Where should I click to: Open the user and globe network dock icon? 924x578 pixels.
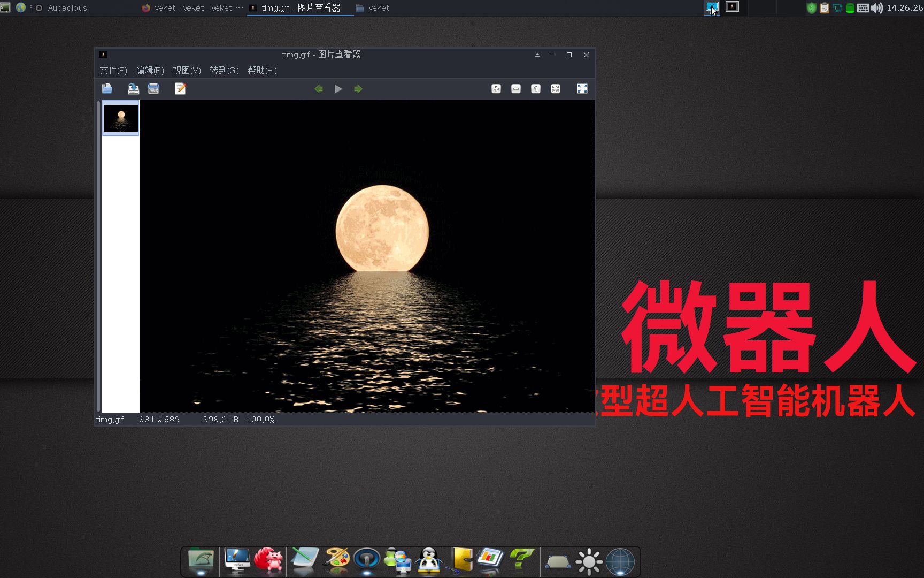click(x=398, y=561)
